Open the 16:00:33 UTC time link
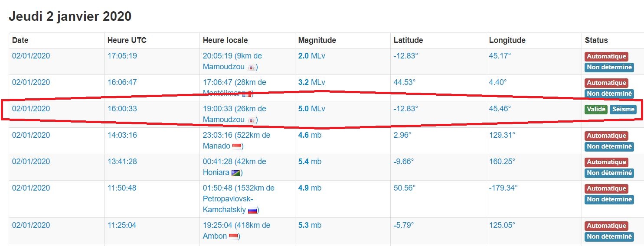This screenshot has height=246, width=644. pyautogui.click(x=122, y=109)
